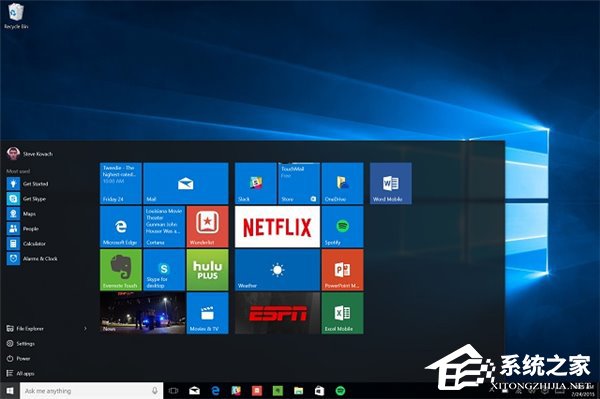The height and width of the screenshot is (399, 600).
Task: Expand File Explorer jump list arrow
Action: 85,329
